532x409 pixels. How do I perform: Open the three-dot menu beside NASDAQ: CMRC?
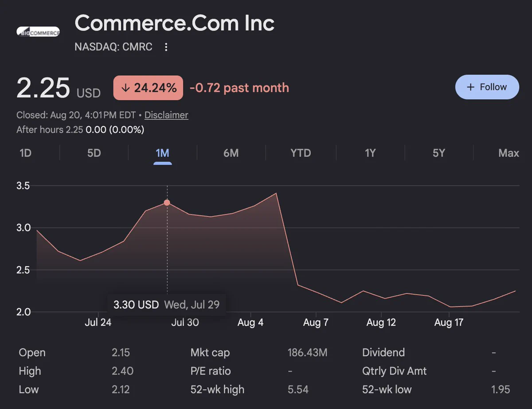click(x=166, y=47)
